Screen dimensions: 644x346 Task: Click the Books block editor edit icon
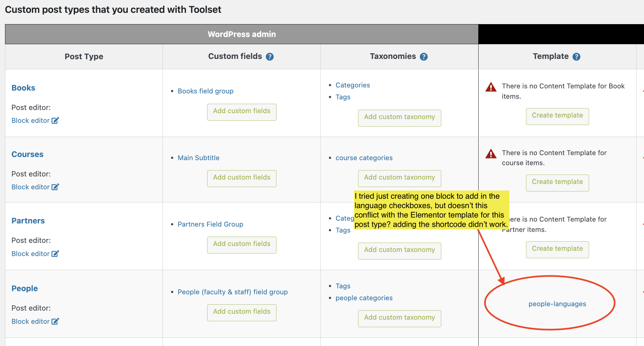pyautogui.click(x=55, y=120)
